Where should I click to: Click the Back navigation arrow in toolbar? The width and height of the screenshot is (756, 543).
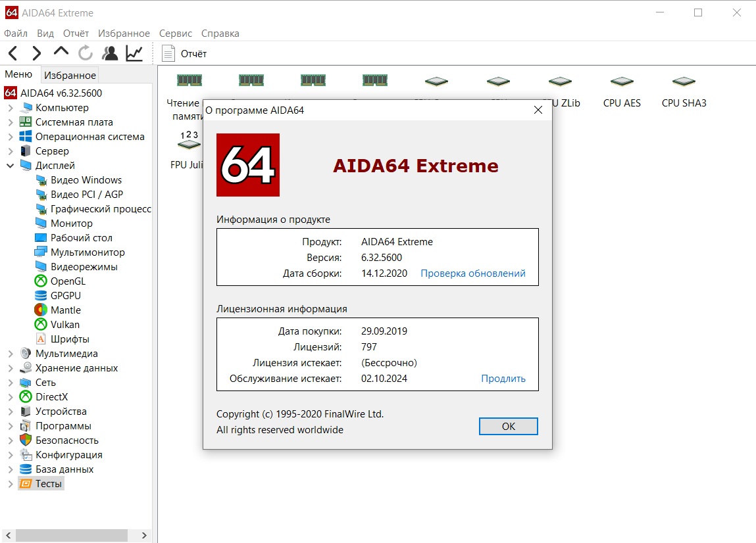point(13,53)
